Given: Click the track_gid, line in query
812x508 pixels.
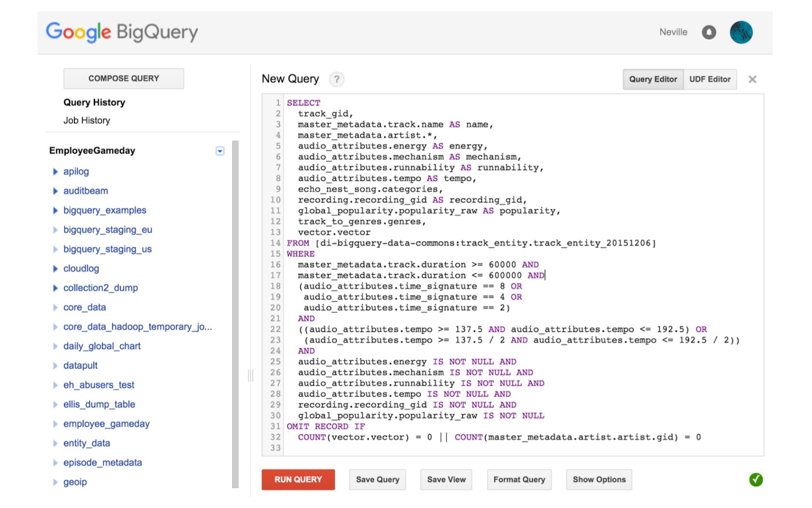Looking at the screenshot, I should 325,114.
